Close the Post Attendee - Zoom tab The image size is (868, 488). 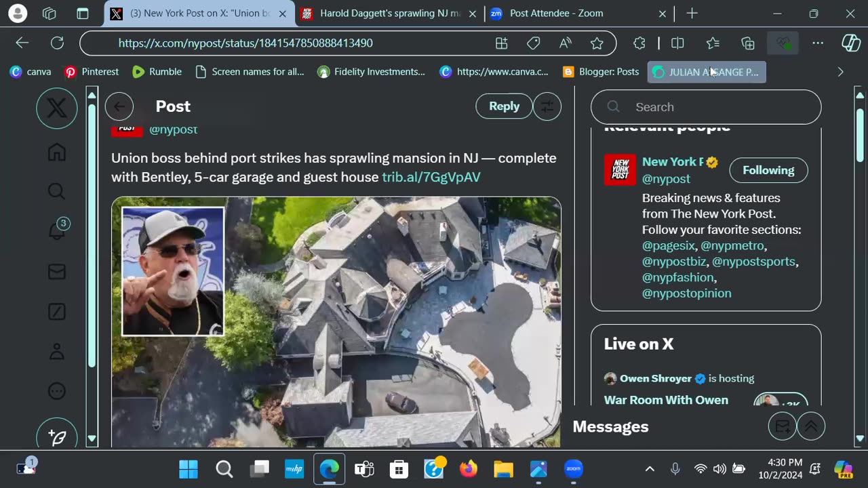coord(663,14)
